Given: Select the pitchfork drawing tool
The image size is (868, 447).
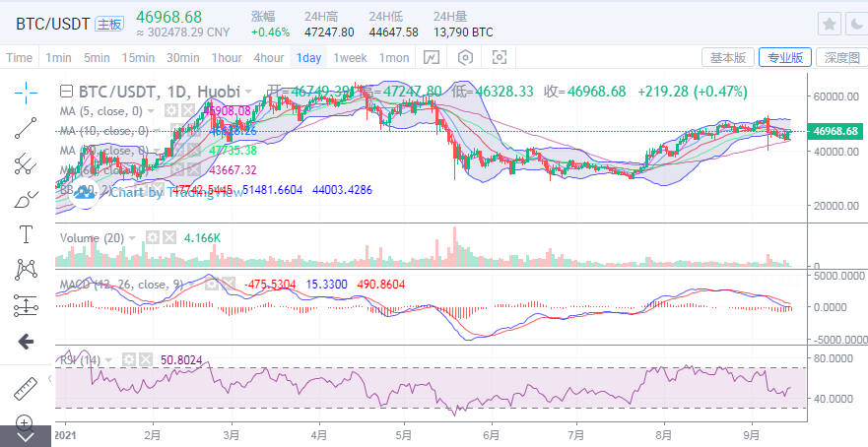Looking at the screenshot, I should (x=26, y=163).
